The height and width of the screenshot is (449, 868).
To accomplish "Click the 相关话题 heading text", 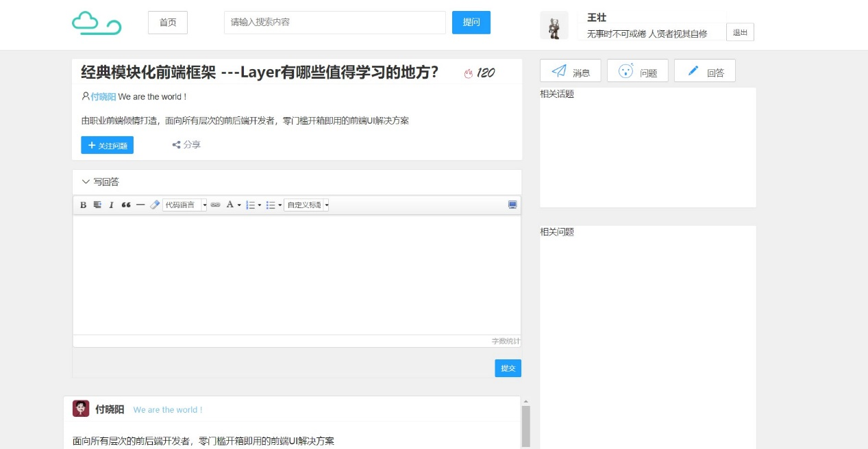I will click(557, 94).
